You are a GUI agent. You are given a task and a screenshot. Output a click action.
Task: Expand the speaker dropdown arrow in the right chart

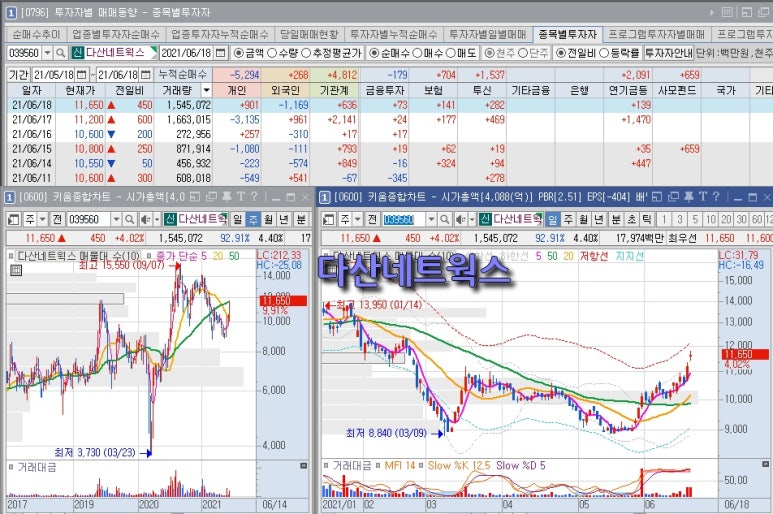click(x=472, y=219)
